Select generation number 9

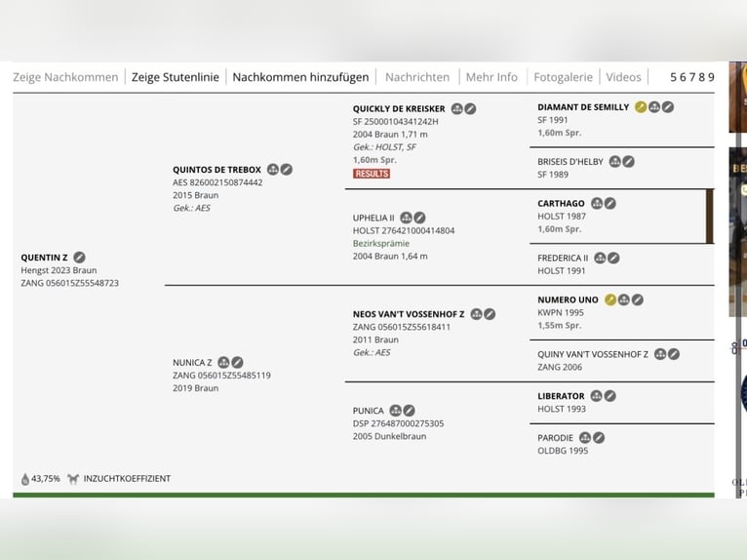(x=711, y=77)
